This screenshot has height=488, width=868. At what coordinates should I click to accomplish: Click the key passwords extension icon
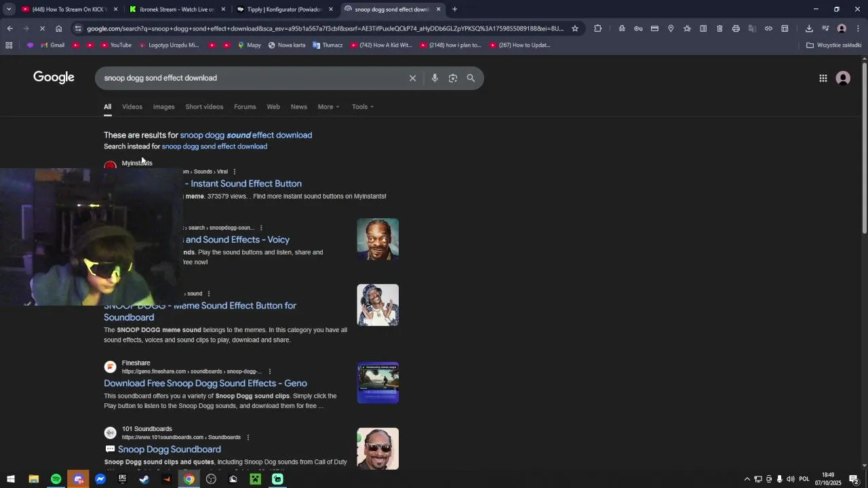(638, 28)
